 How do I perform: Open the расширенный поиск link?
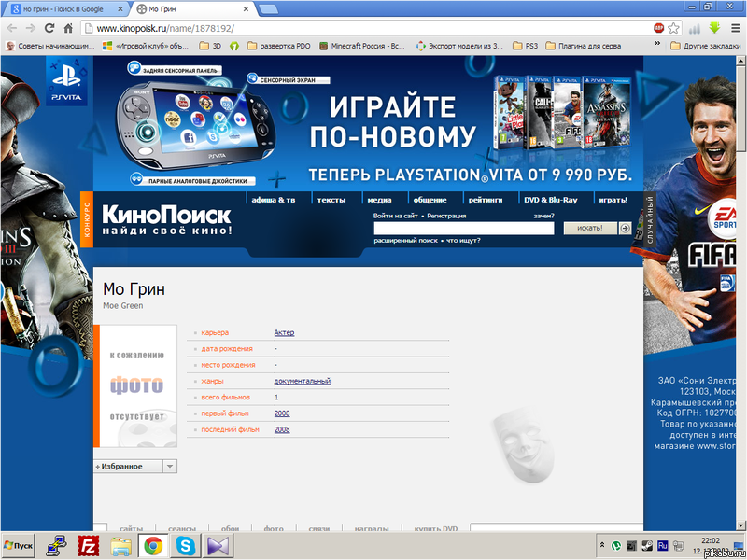coord(405,241)
